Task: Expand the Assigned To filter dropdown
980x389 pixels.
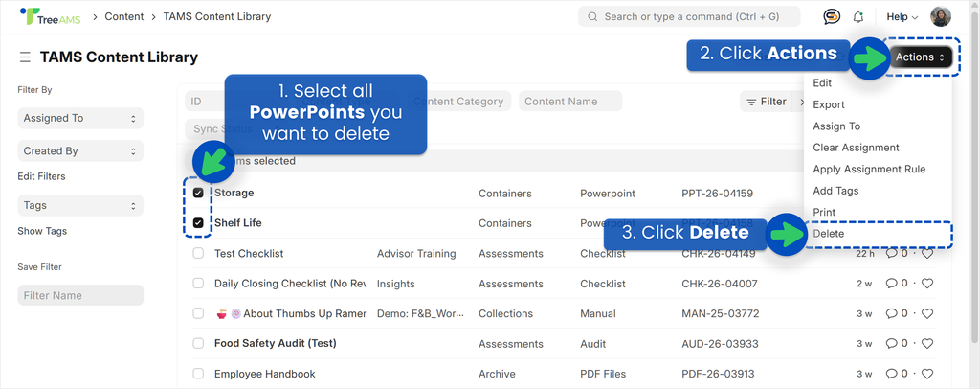Action: coord(80,119)
